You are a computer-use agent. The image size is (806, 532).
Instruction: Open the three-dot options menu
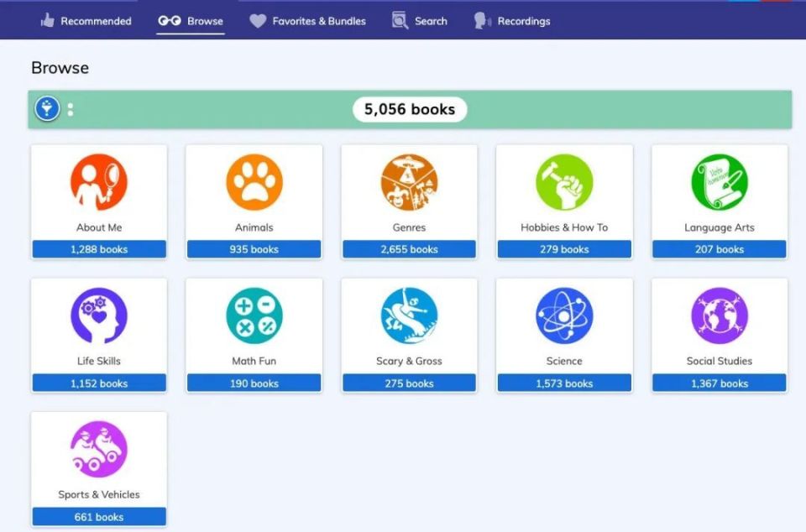(x=71, y=109)
